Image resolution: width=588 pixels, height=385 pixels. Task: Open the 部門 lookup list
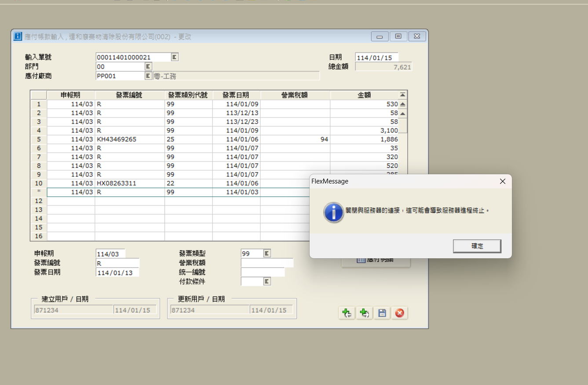pos(148,66)
